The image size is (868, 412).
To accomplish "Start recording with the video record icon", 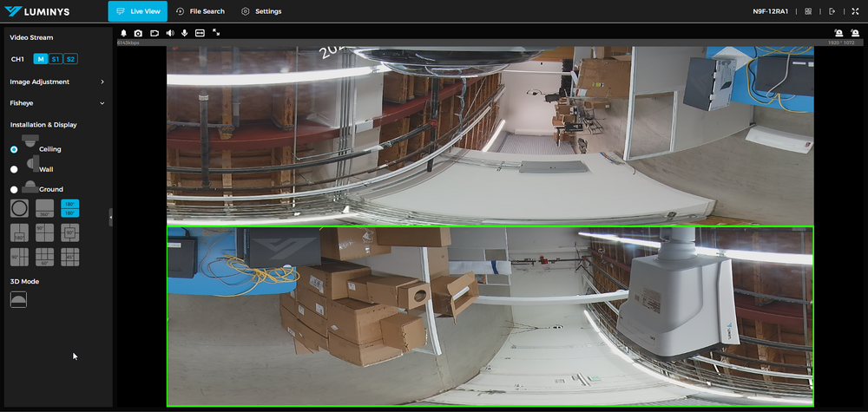I will tap(154, 32).
